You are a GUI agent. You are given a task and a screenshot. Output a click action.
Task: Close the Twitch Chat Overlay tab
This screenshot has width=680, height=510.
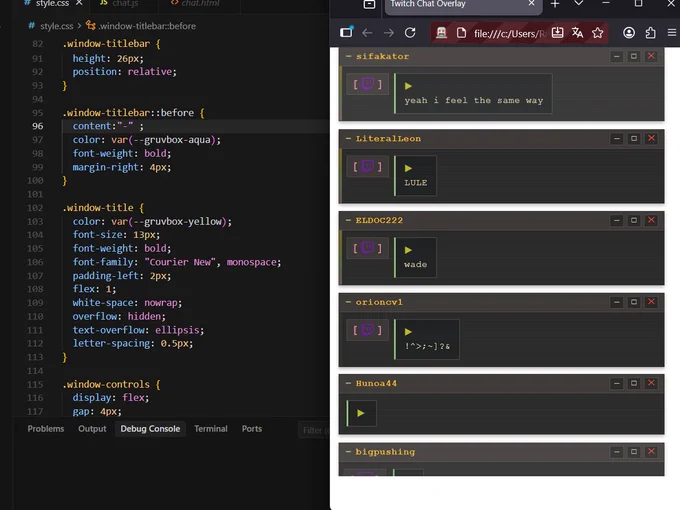[531, 3]
